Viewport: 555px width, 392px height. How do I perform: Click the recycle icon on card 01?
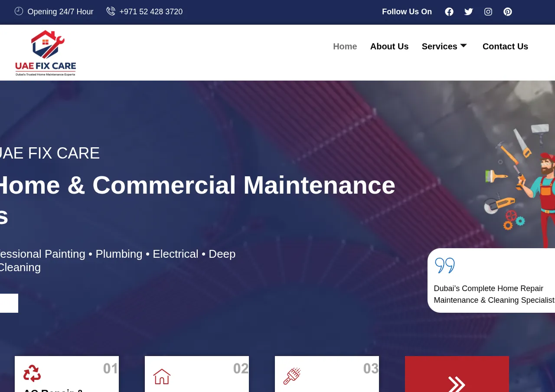coord(32,373)
